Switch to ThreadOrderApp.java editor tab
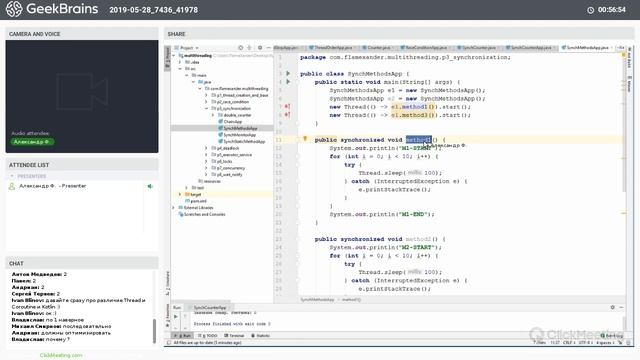Screen dimensions: 640x360 point(333,48)
